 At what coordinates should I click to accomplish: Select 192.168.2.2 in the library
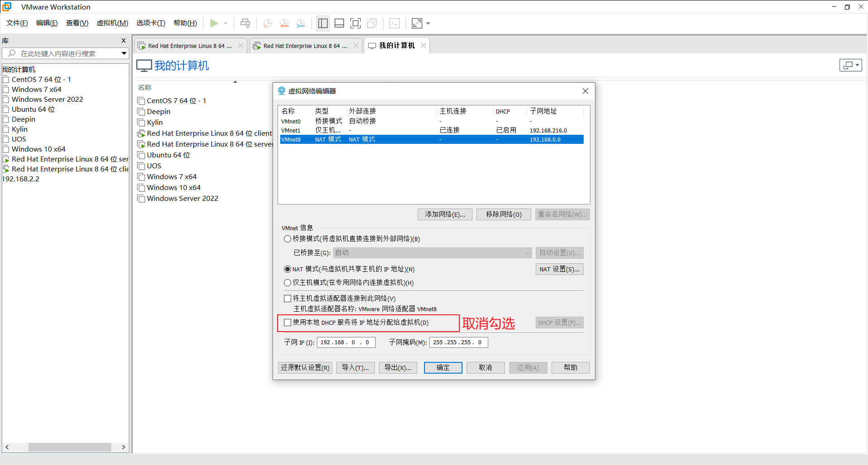click(21, 179)
